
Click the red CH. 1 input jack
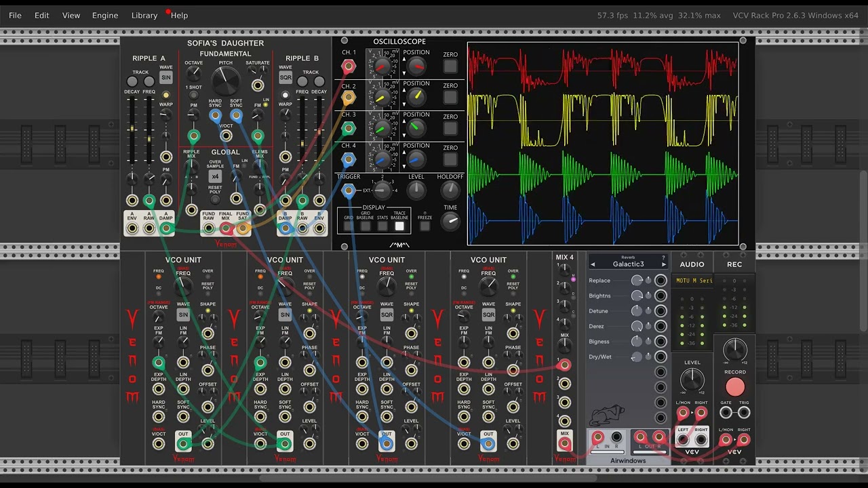[x=348, y=66]
